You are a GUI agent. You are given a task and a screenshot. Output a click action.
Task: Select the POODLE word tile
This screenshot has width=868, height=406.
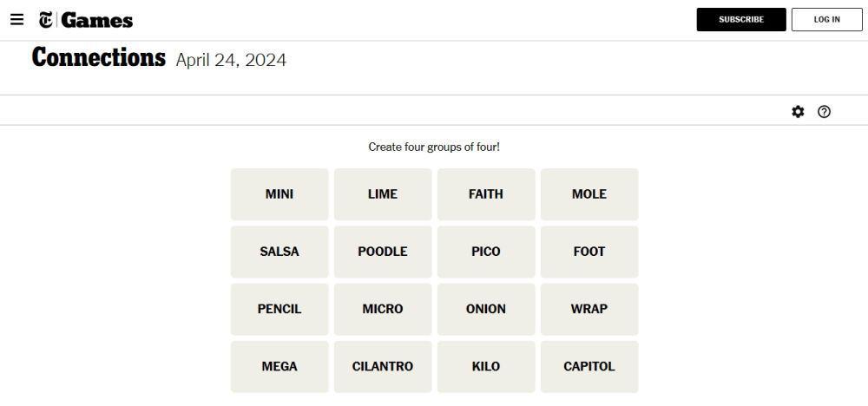tap(383, 252)
